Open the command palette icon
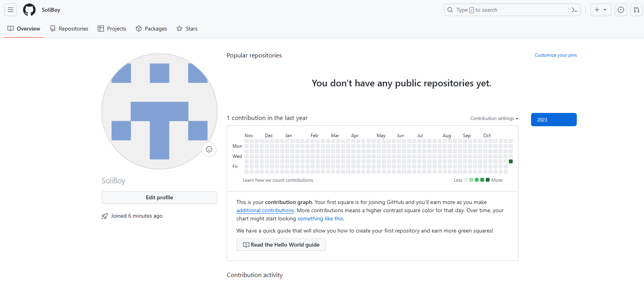The height and width of the screenshot is (288, 644). point(574,10)
